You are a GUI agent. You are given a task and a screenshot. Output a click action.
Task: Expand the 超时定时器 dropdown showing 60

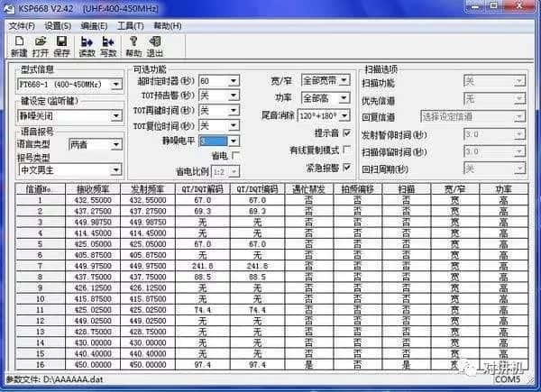[x=234, y=81]
